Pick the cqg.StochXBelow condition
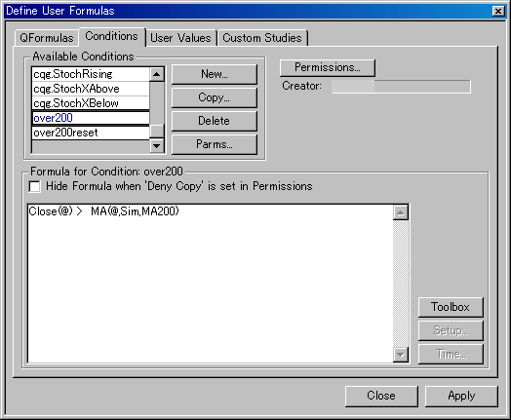The width and height of the screenshot is (511, 420). tap(91, 103)
